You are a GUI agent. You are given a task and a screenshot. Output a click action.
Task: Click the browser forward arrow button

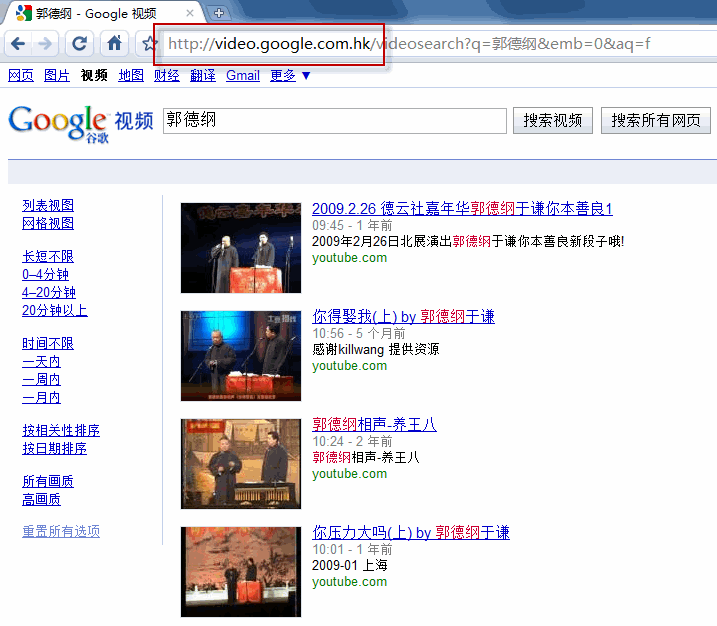(45, 44)
